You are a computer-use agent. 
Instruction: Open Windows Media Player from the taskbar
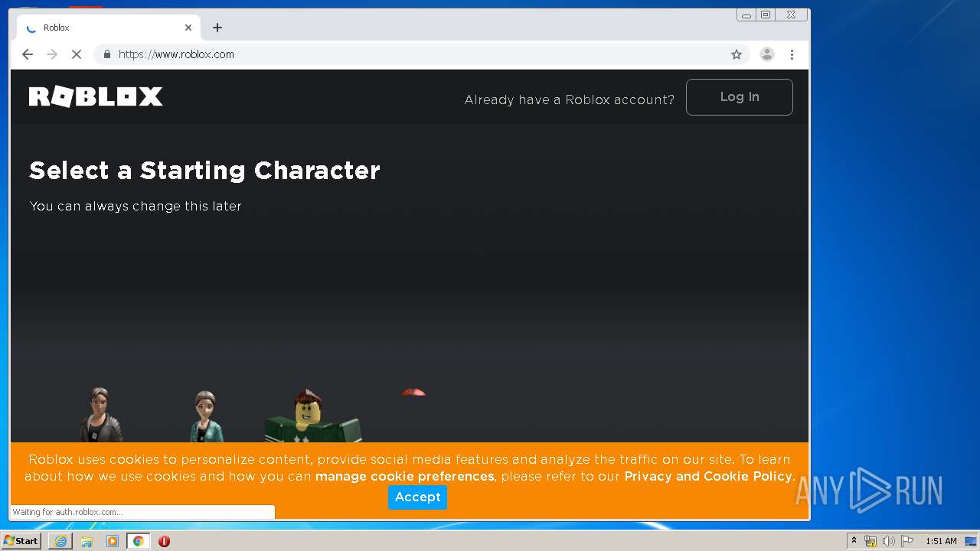[113, 541]
